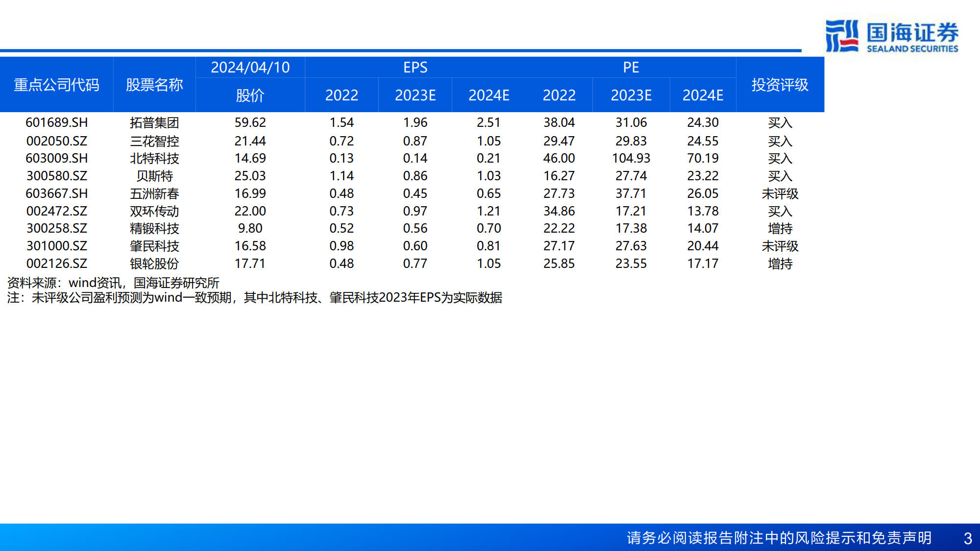Select the stock name 精锻科技
The image size is (980, 551).
click(154, 228)
